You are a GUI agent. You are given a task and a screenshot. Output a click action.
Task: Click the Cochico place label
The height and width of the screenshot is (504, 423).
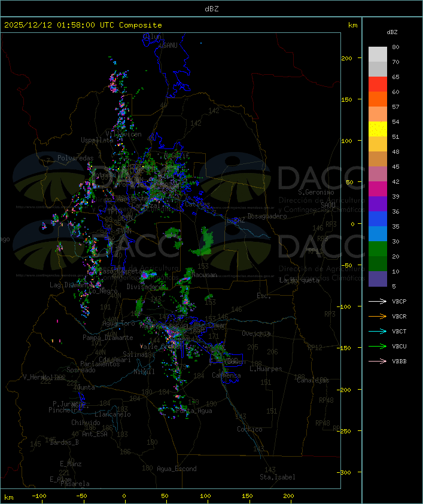[249, 429]
